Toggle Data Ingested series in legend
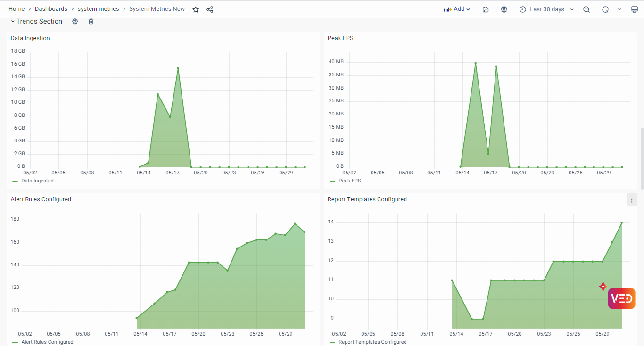644x346 pixels. click(37, 181)
